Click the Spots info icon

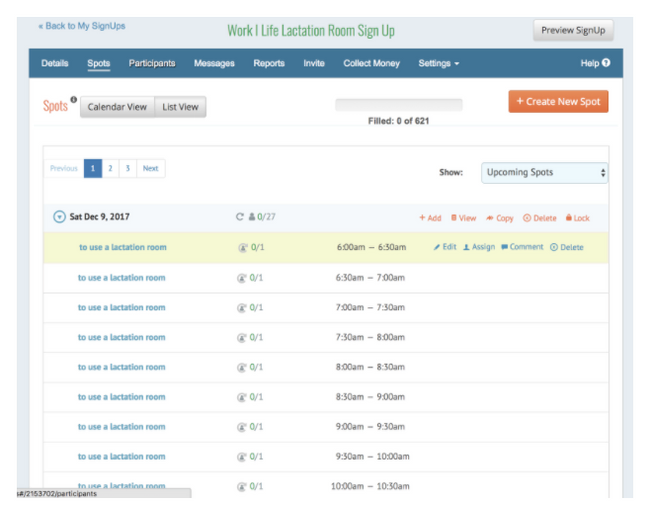[x=73, y=99]
